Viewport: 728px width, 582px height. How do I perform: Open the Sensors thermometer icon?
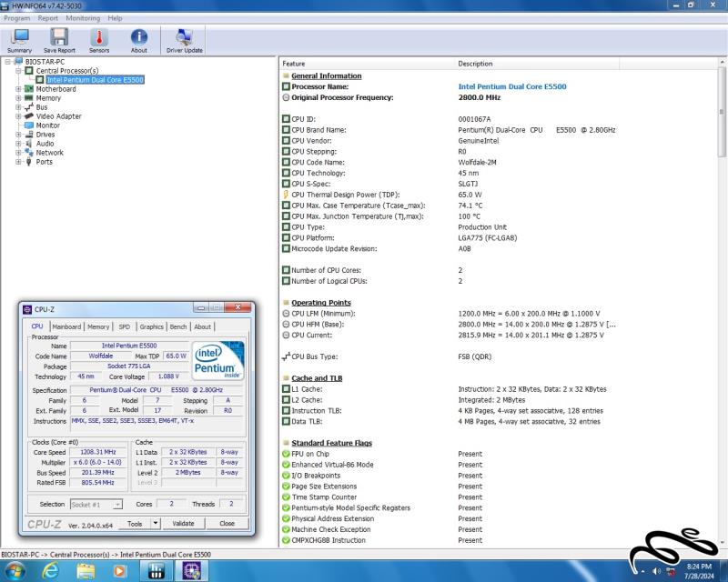pyautogui.click(x=99, y=41)
